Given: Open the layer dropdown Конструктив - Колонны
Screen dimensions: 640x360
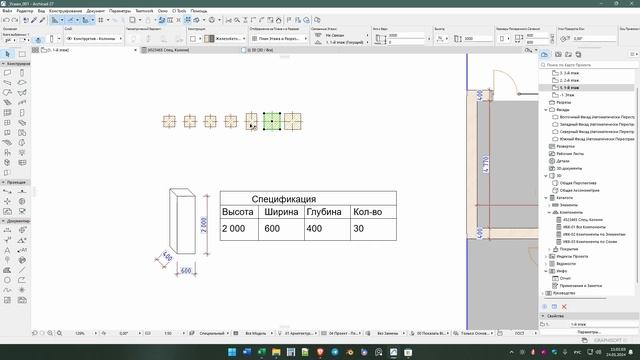Looking at the screenshot, I should point(94,38).
